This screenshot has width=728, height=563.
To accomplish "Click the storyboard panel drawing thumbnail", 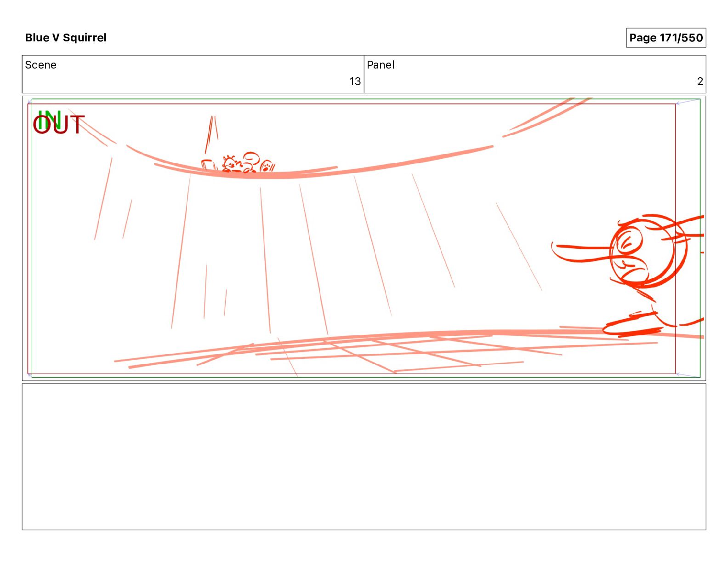I will (x=364, y=238).
